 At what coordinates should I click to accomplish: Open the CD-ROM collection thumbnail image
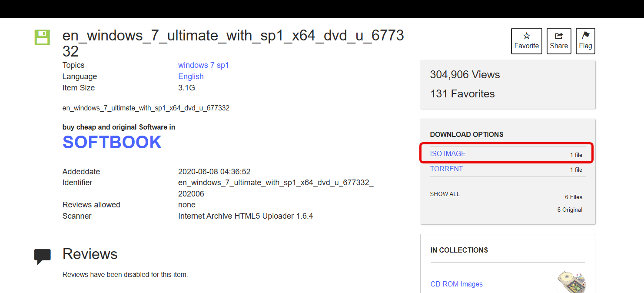point(571,282)
